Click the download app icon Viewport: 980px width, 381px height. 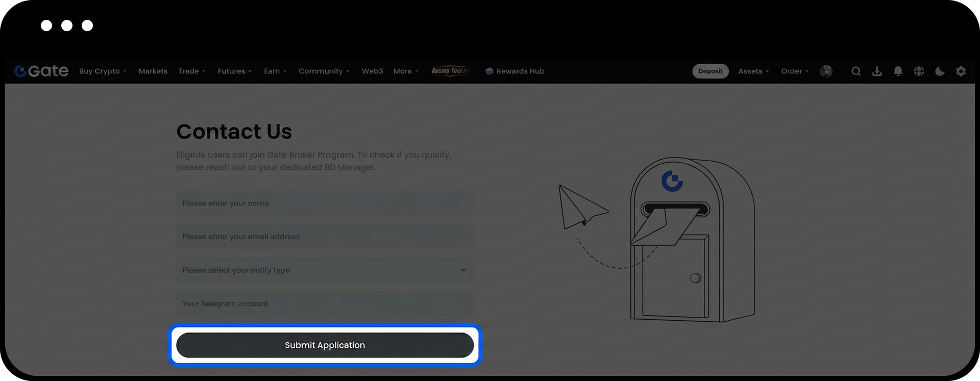click(877, 71)
